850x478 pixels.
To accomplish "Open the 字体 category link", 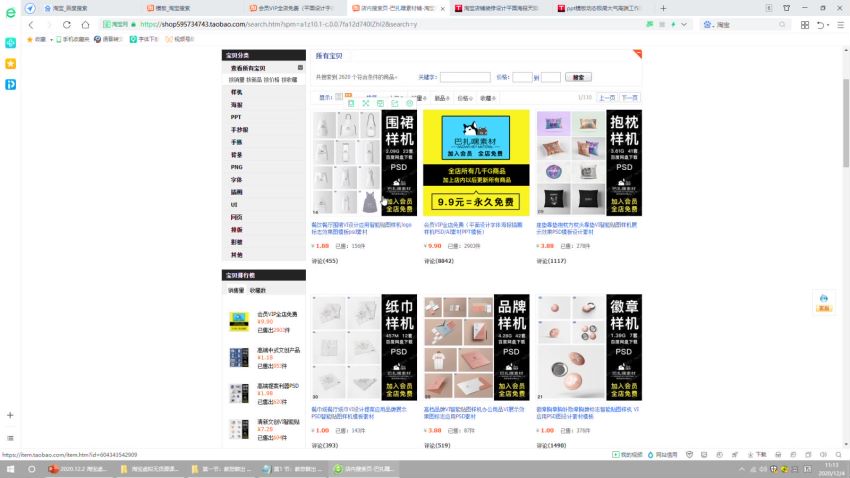I will (x=236, y=179).
